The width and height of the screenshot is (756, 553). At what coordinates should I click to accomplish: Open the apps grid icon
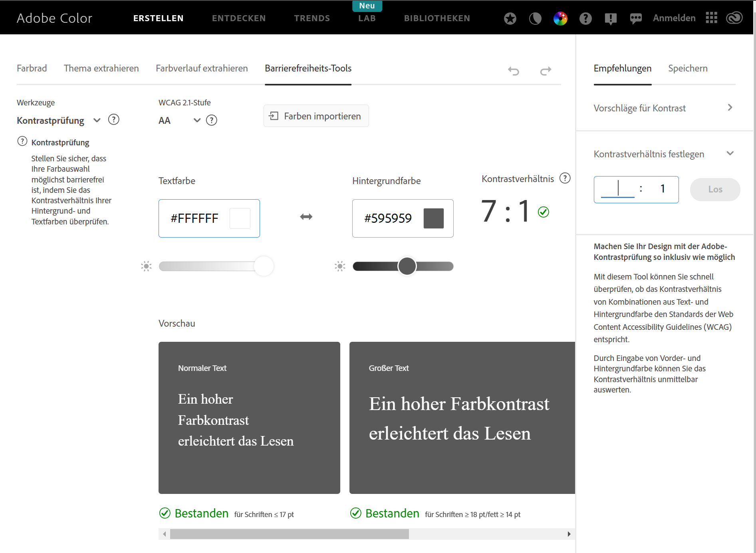coord(711,18)
